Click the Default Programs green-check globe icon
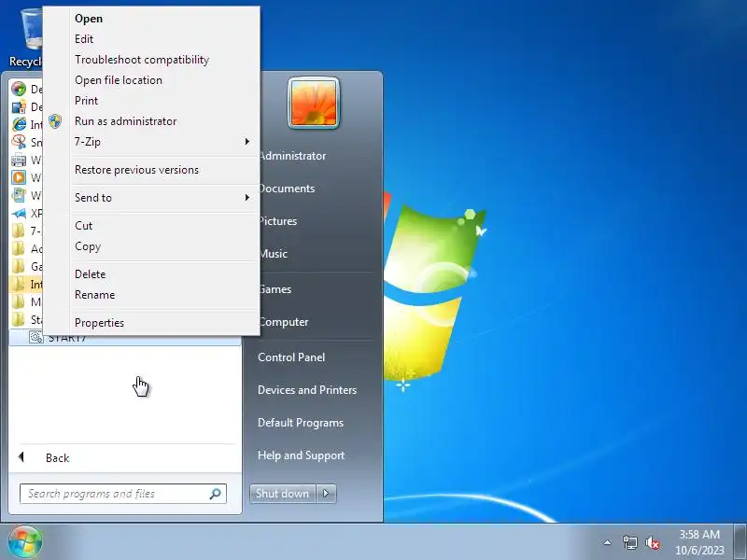This screenshot has width=747, height=560. coord(19,89)
